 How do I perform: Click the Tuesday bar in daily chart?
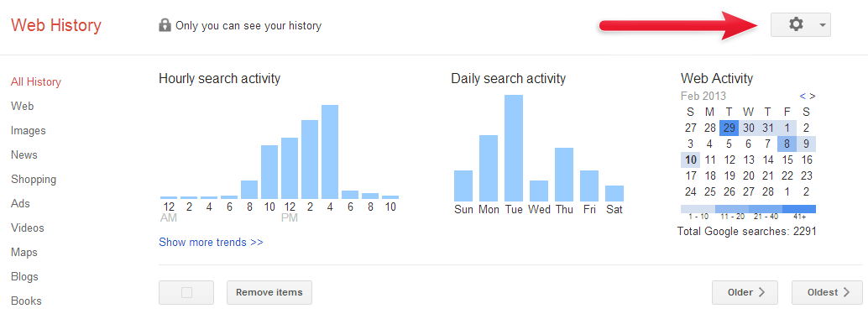(x=514, y=148)
